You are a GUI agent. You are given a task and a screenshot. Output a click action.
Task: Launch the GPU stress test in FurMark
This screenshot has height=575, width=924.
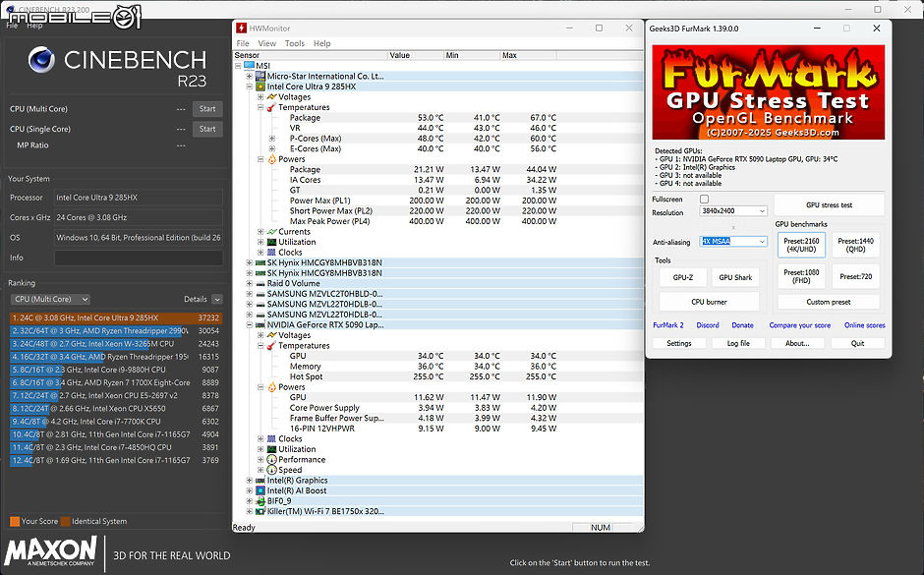pos(829,205)
